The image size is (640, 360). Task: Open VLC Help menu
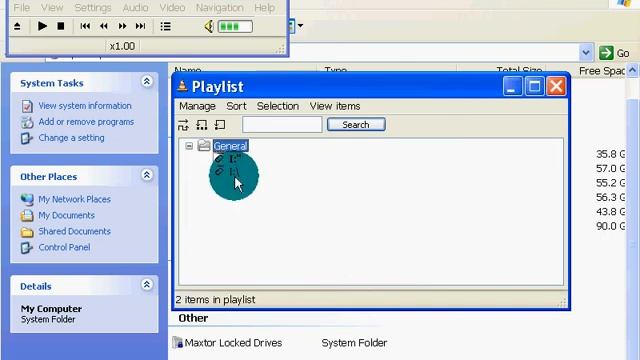(264, 7)
